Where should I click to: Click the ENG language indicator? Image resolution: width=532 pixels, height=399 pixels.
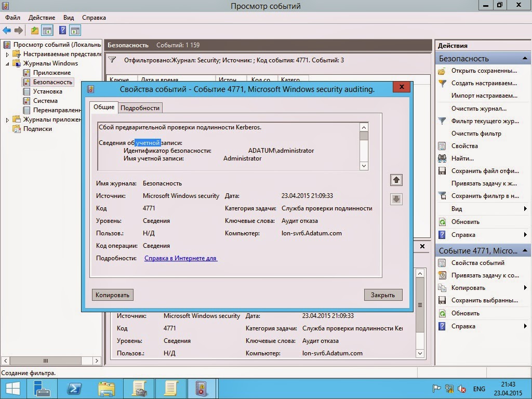click(479, 389)
